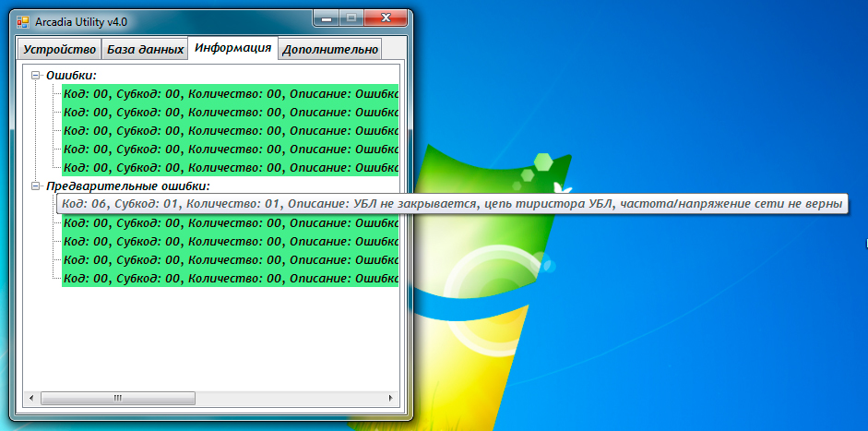868x431 pixels.
Task: Click the Arcadia Utility title bar icon
Action: click(x=23, y=21)
